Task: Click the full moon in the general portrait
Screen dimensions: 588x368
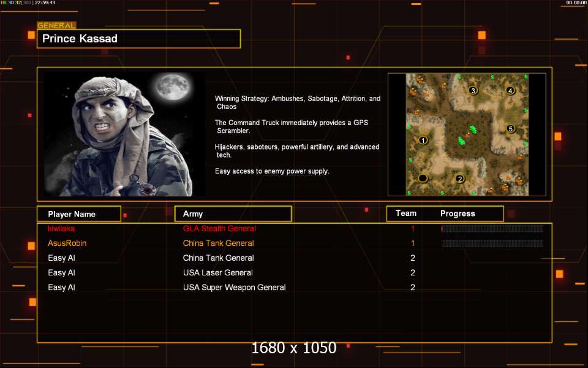Action: [x=173, y=86]
